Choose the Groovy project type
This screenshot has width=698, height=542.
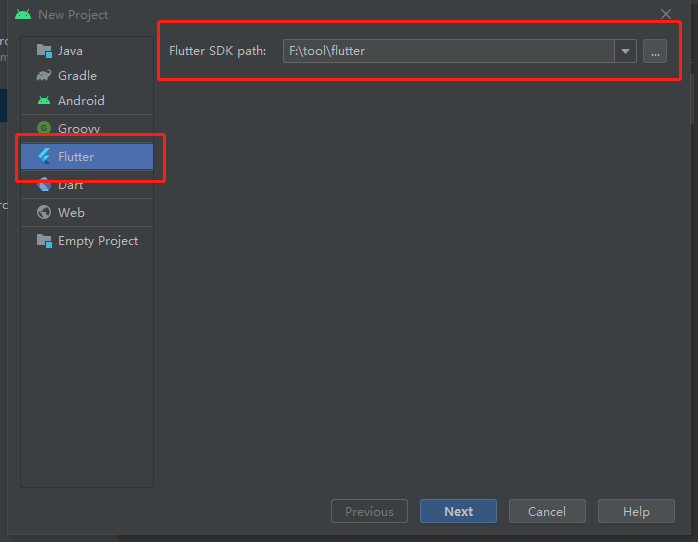[87, 128]
